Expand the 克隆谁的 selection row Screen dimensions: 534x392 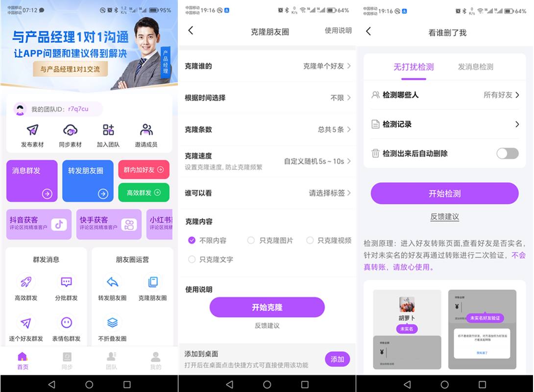pyautogui.click(x=267, y=66)
